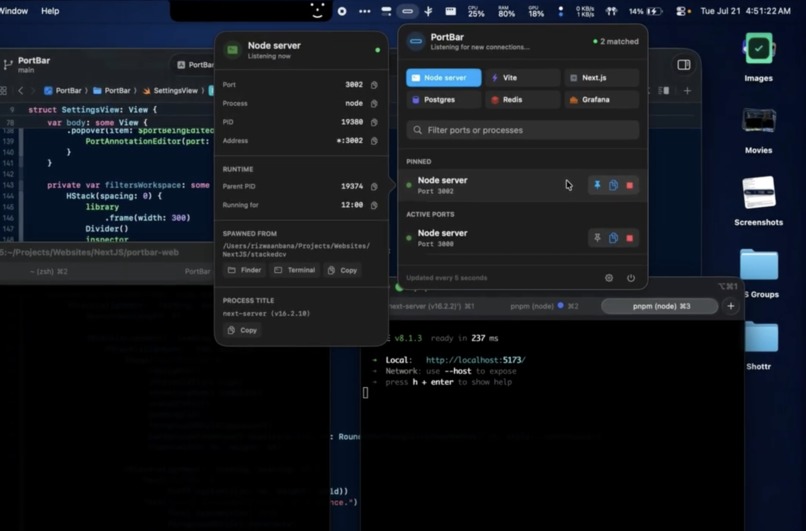Select pinned Node server Port 3002 row
The image size is (806, 531).
(x=523, y=186)
